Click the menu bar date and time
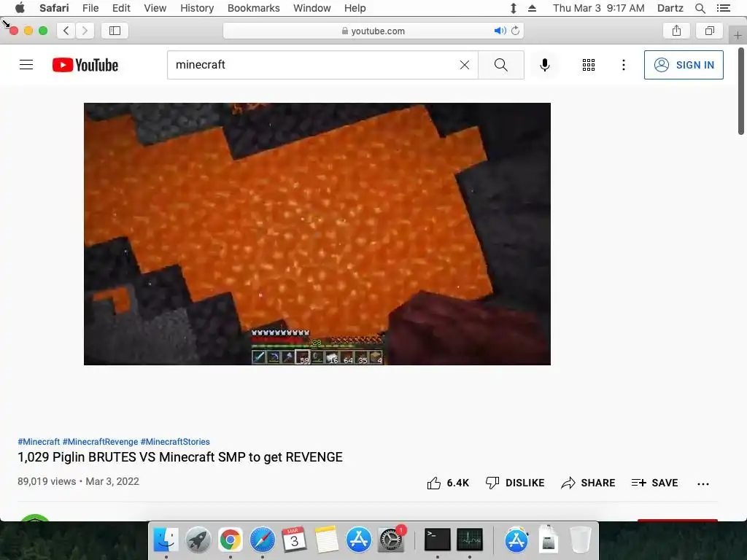 click(598, 8)
